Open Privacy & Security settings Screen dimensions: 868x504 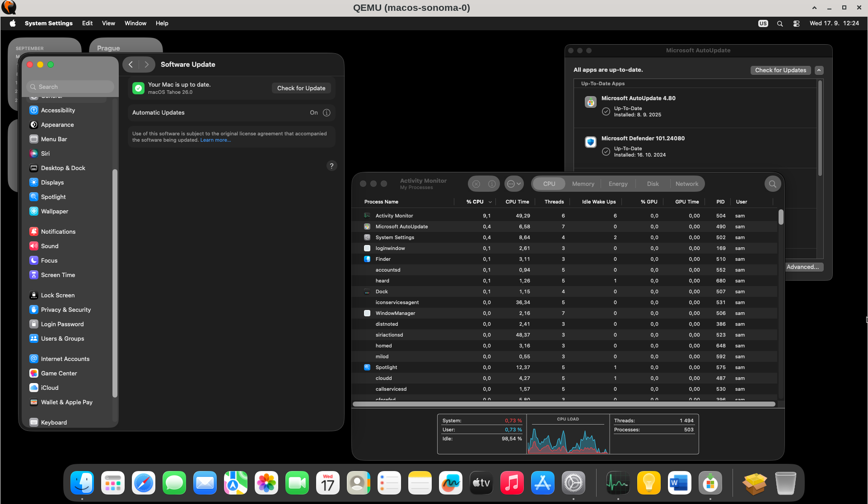click(65, 310)
